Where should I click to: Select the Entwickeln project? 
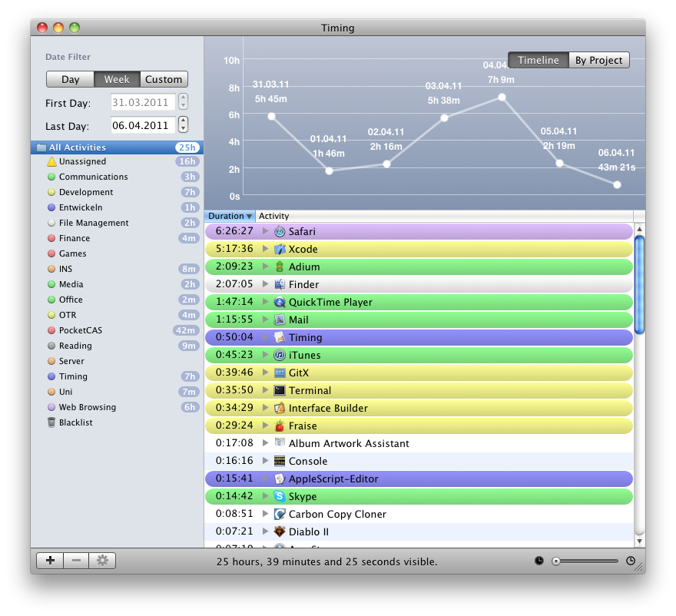click(117, 208)
